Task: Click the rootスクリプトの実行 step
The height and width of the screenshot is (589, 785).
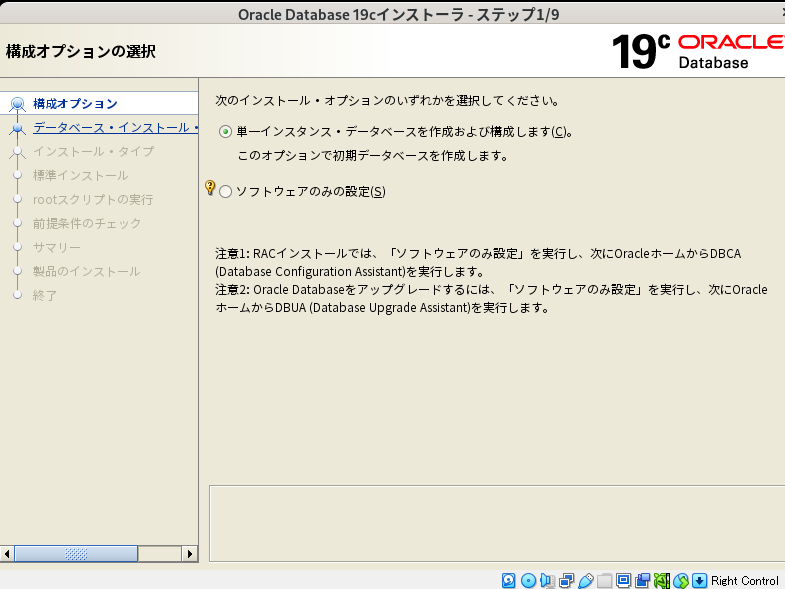Action: pos(93,199)
